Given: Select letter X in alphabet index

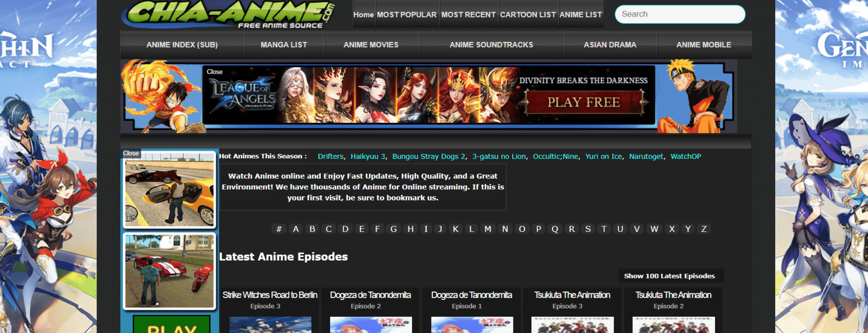Looking at the screenshot, I should [672, 229].
